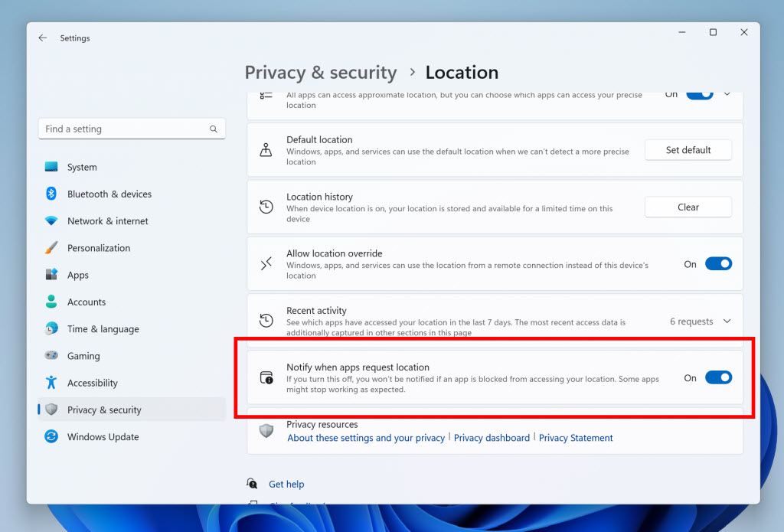Clear the location history
The height and width of the screenshot is (532, 784).
coord(688,207)
